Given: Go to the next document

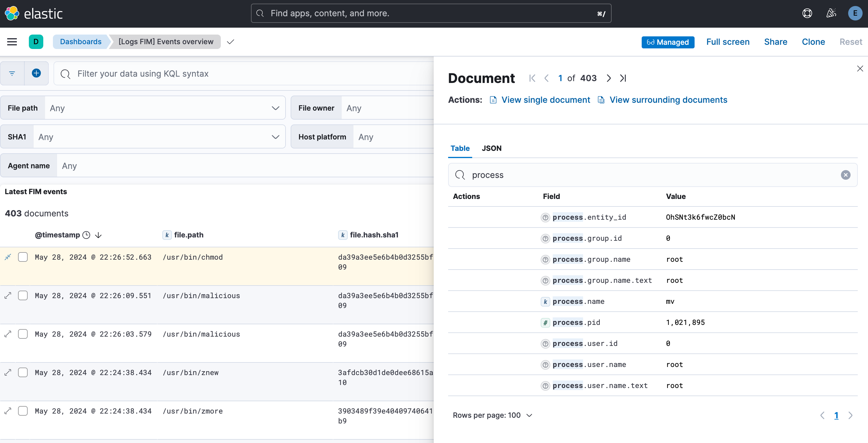Looking at the screenshot, I should tap(609, 78).
